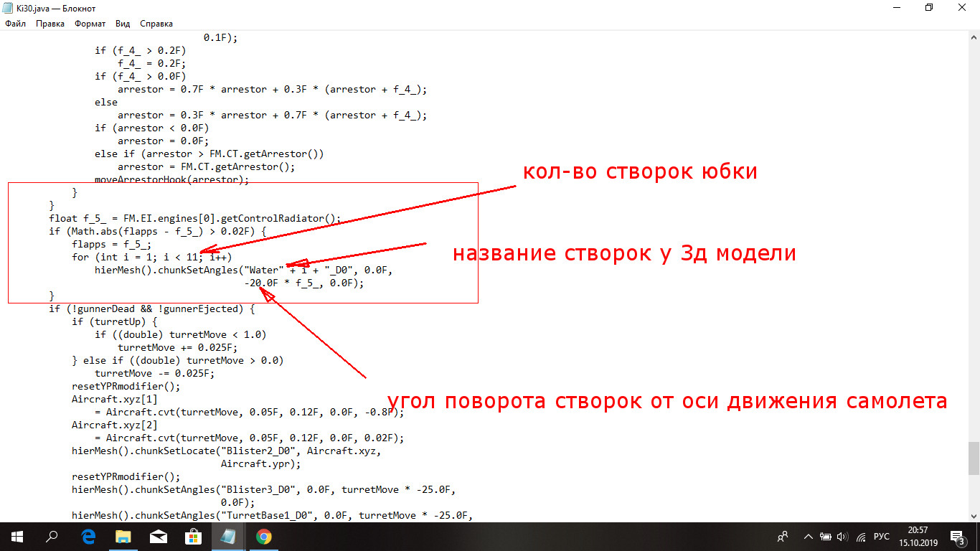This screenshot has width=980, height=551.
Task: Click the 'TurretBase1_D0' chunkSetAngles line
Action: (x=273, y=516)
